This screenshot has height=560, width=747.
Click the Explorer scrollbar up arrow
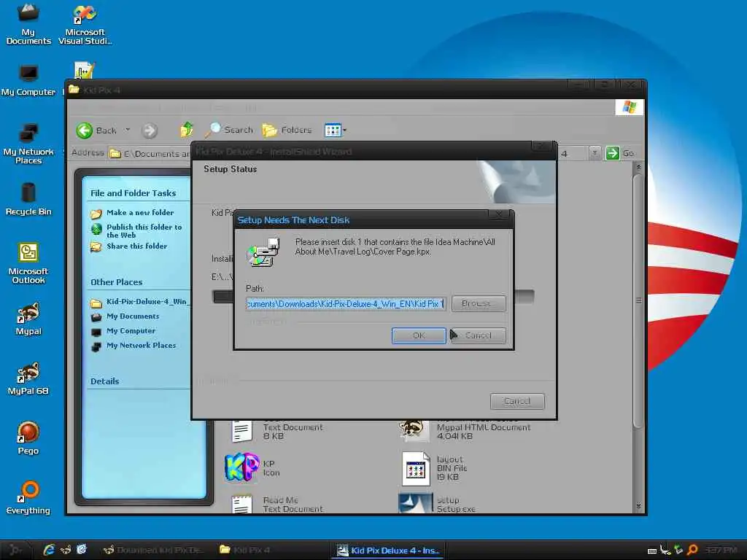(638, 167)
